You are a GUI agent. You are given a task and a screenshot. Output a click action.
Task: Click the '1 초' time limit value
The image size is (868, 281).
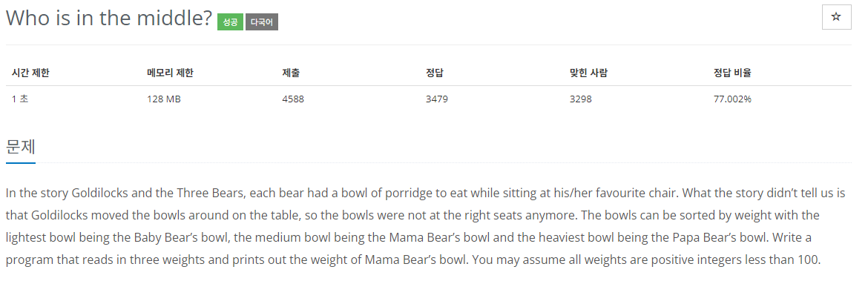[x=20, y=99]
